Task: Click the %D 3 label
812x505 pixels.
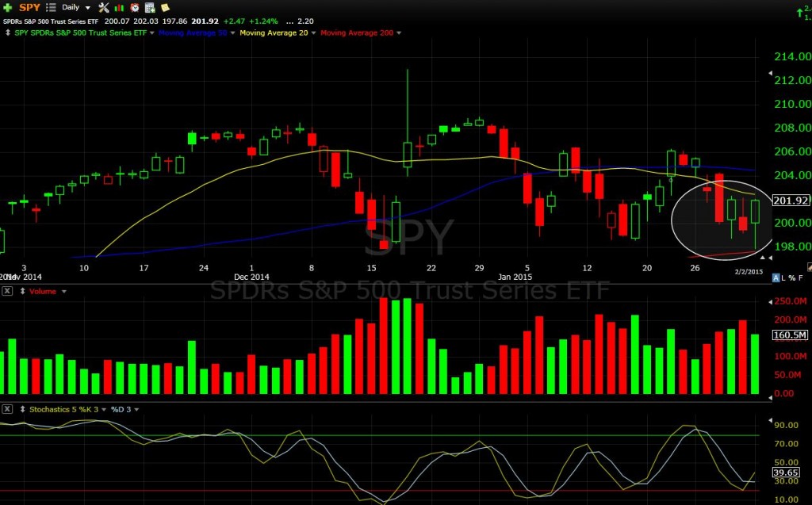Action: tap(121, 409)
